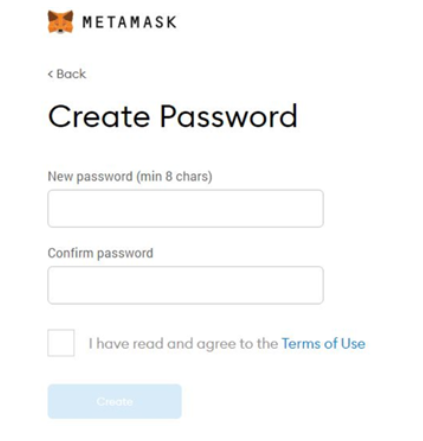423x441 pixels.
Task: Focus the Confirm password input field
Action: (185, 285)
